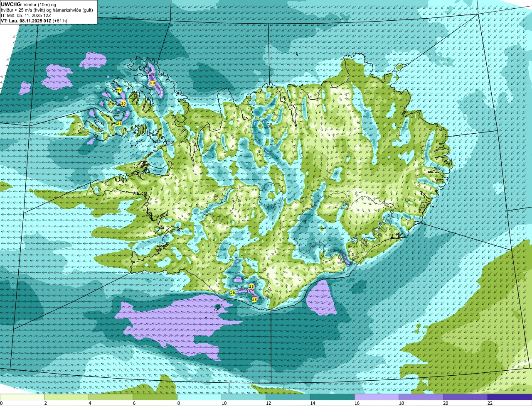The width and height of the screenshot is (532, 406).
Task: Click the 0–2 m/s pale yellow legend swatch
Action: (x=22, y=397)
